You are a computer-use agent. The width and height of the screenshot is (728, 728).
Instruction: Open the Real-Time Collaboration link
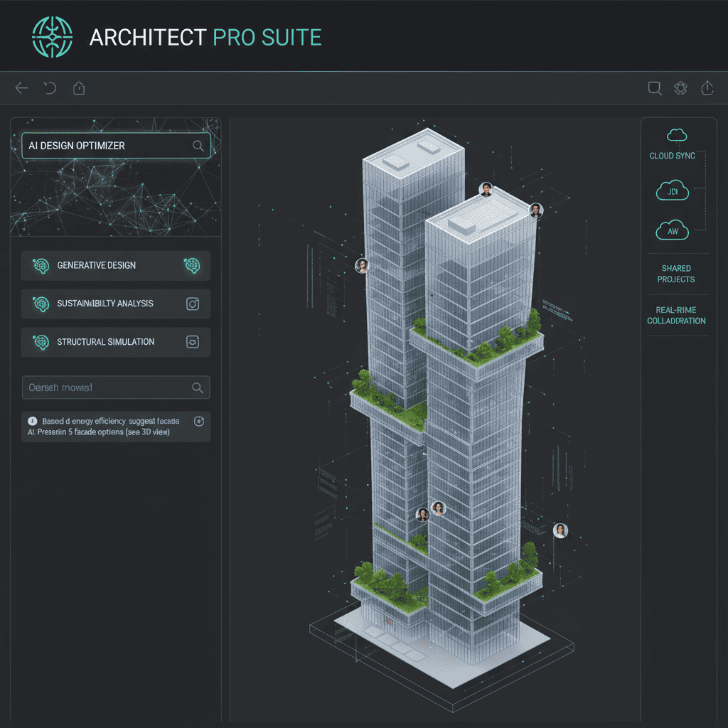coord(676,316)
